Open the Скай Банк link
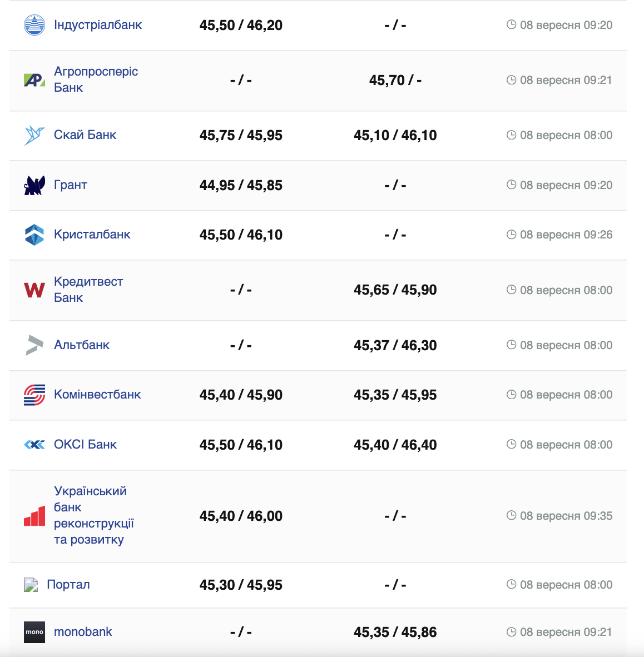The image size is (644, 657). tap(85, 135)
